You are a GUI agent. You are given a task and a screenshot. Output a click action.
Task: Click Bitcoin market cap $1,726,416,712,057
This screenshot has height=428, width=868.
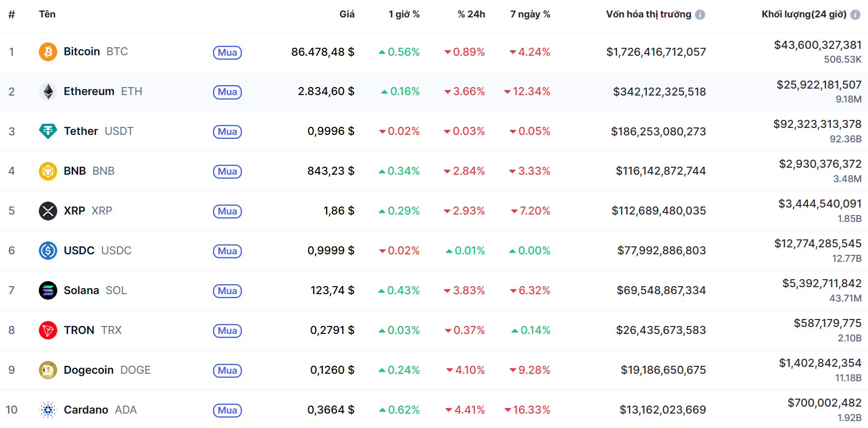click(x=656, y=52)
